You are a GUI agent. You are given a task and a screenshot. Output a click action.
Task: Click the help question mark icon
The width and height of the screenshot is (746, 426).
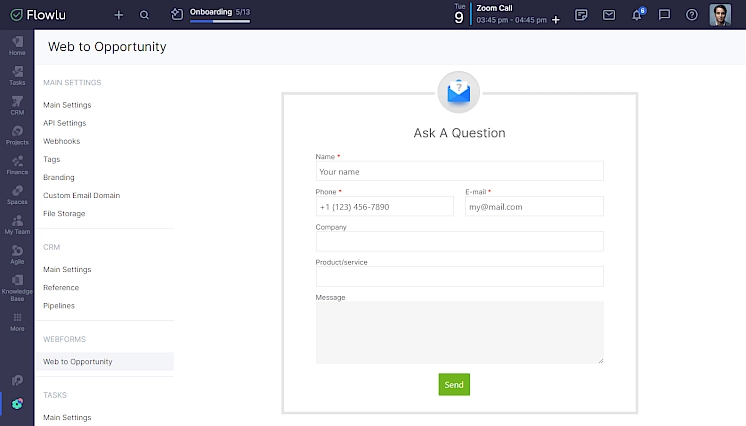[691, 15]
